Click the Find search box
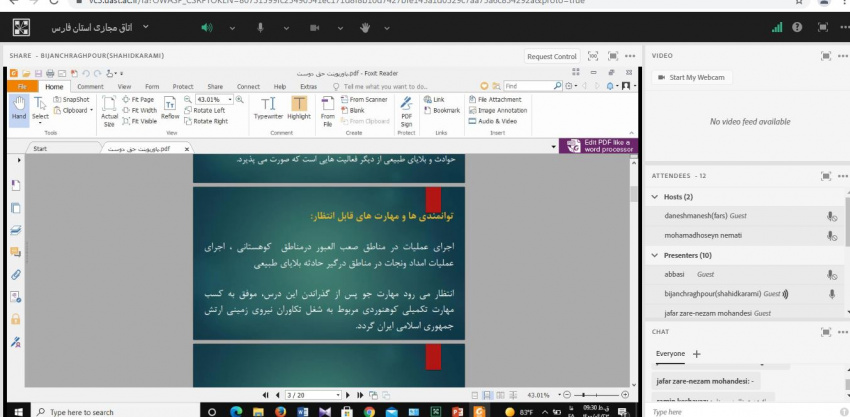The width and height of the screenshot is (850, 417). (533, 86)
